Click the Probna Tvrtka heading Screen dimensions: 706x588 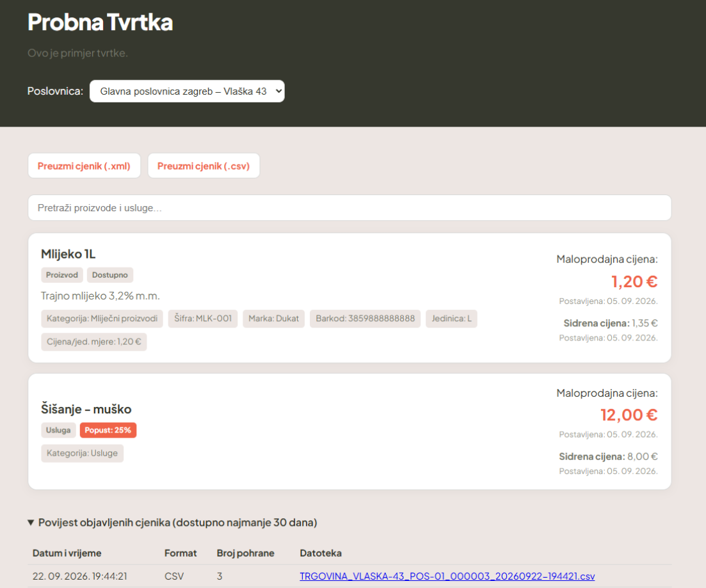tap(100, 22)
